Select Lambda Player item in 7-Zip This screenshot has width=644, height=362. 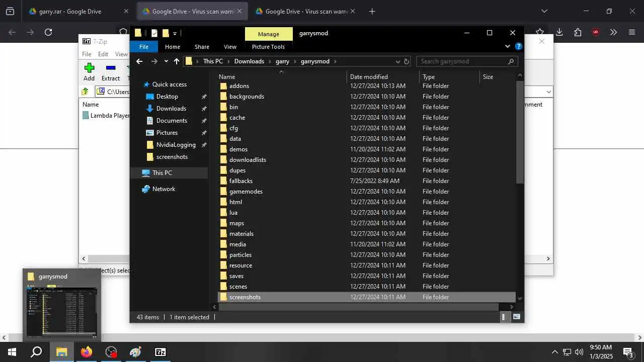[106, 116]
